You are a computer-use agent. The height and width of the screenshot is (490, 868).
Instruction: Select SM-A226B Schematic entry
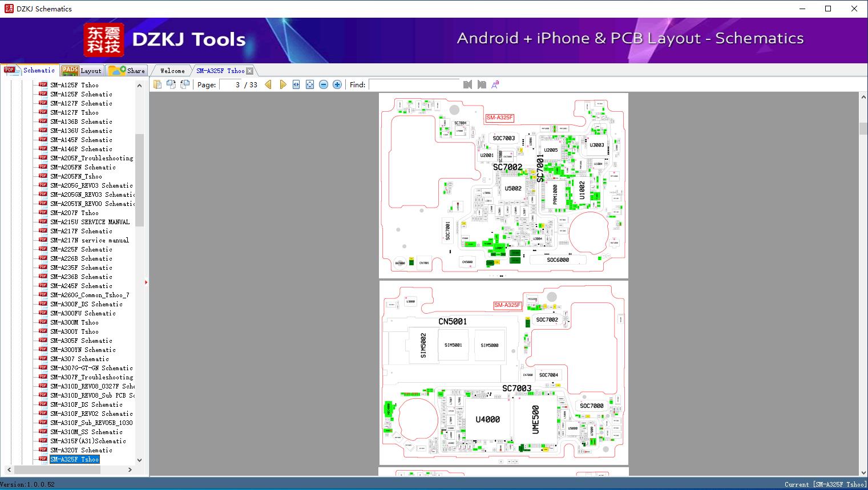[x=81, y=258]
